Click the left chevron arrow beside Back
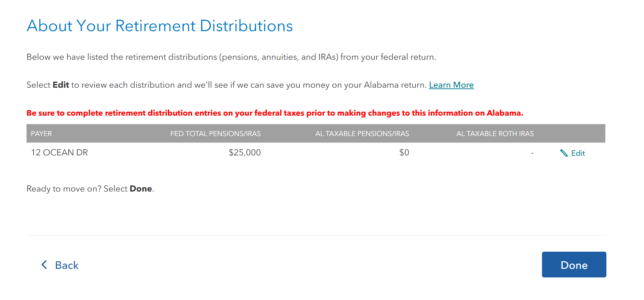Viewport: 644px width, 300px height. [x=44, y=265]
